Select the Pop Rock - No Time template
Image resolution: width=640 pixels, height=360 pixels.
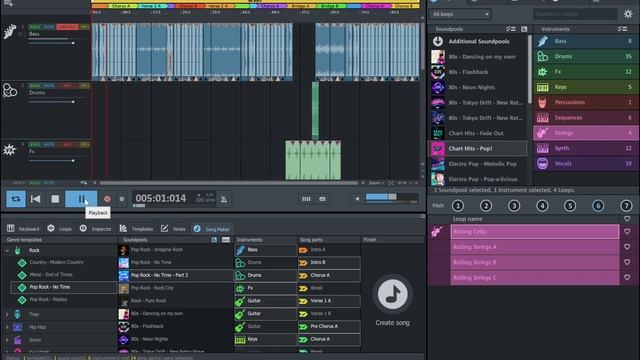pyautogui.click(x=63, y=287)
